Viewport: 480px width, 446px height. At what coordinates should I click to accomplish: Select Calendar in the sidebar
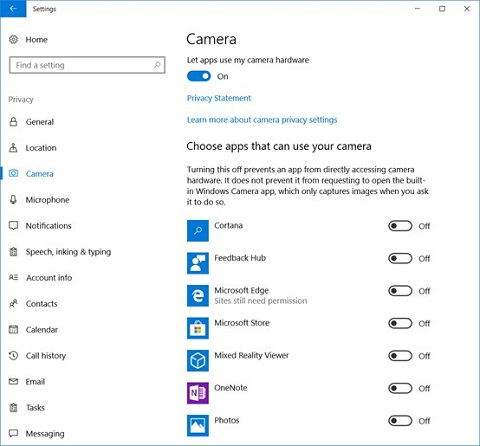42,330
